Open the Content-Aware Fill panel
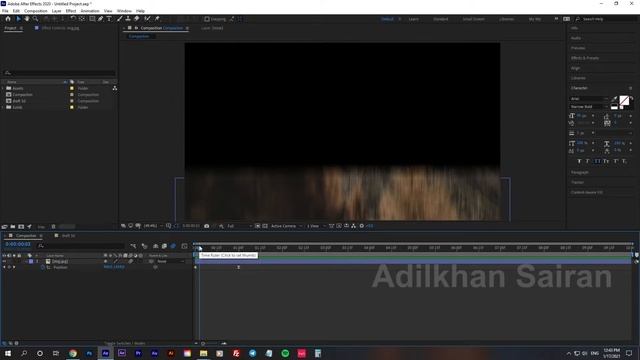Viewport: 640px width, 360px height. click(587, 192)
